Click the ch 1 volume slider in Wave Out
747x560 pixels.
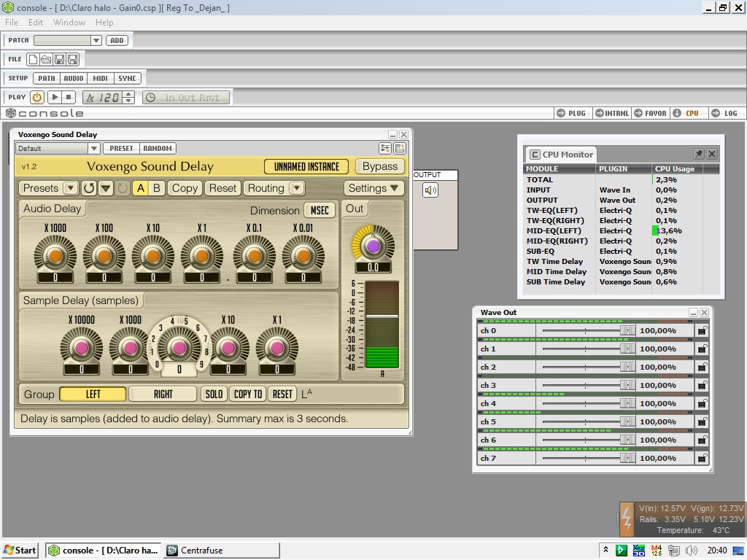pyautogui.click(x=589, y=349)
